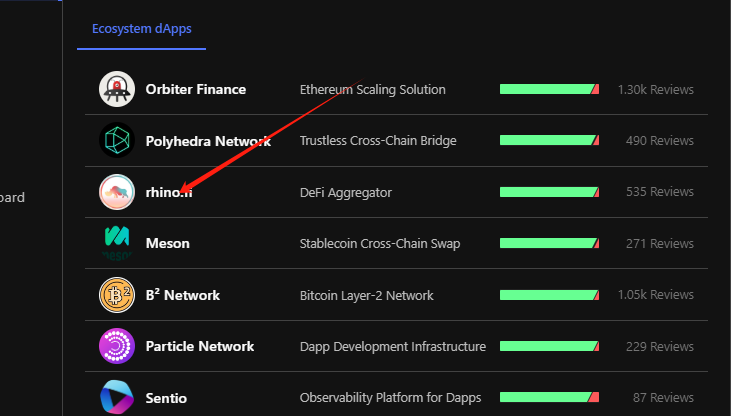Screen dimensions: 731x416
Task: Open the B² Network bitcoin icon
Action: pyautogui.click(x=117, y=295)
